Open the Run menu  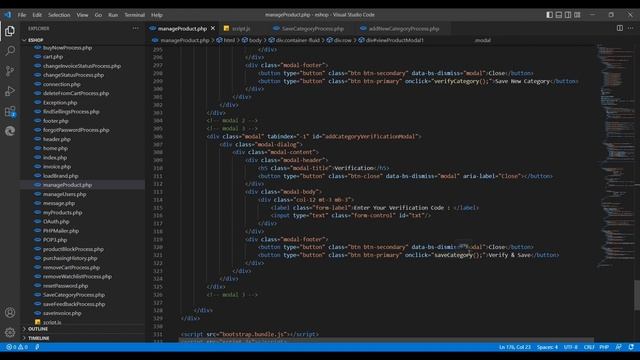coord(113,15)
